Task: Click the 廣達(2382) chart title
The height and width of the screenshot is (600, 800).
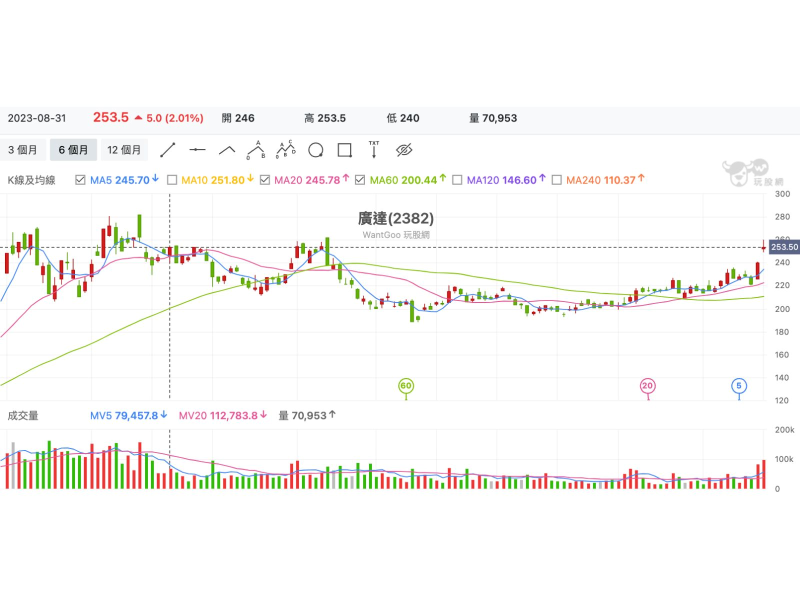Action: 396,218
